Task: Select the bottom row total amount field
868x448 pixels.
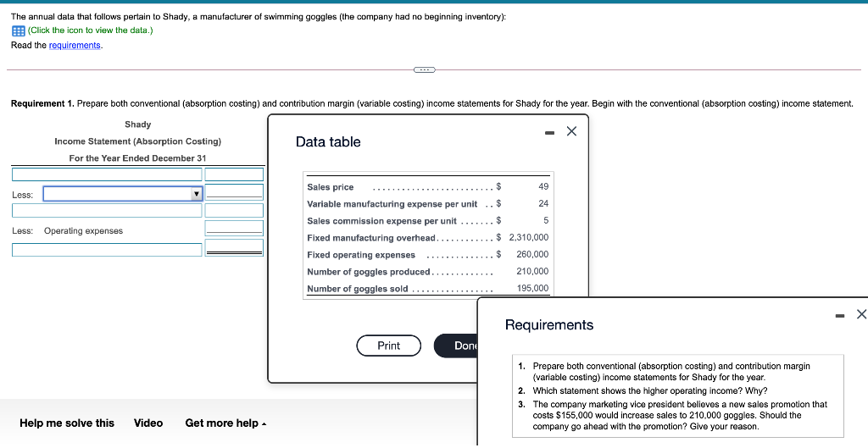Action: point(234,247)
